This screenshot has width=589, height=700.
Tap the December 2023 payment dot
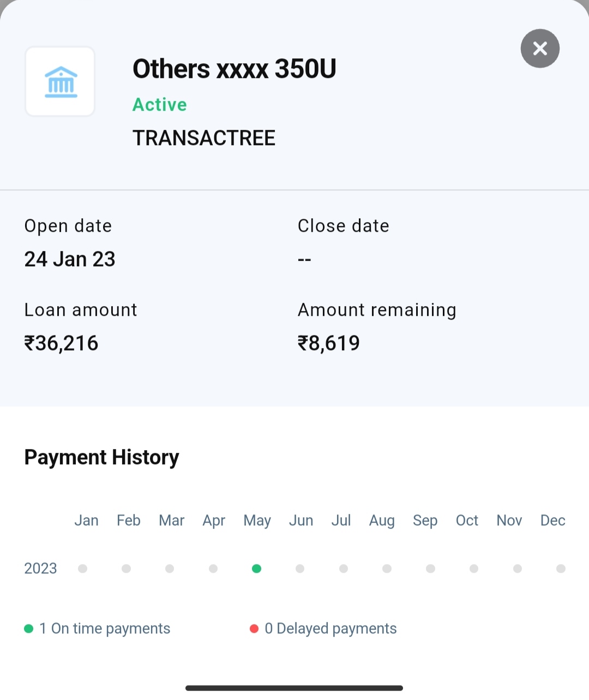tap(561, 569)
